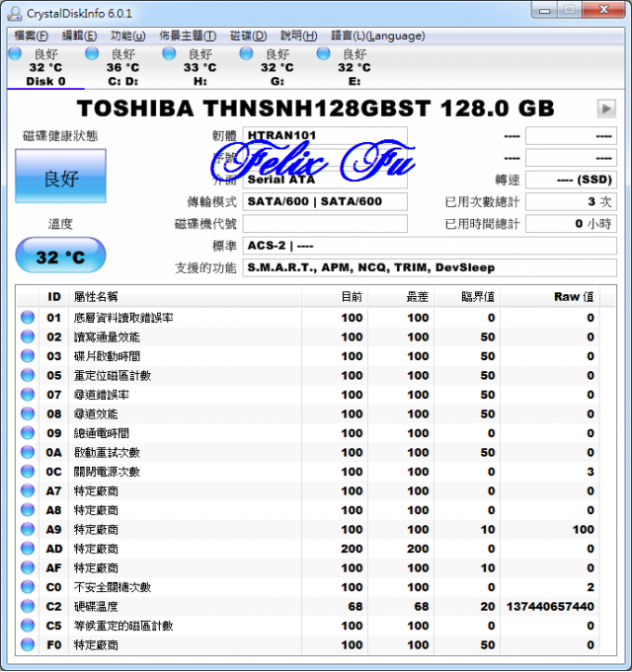Click status orb for attribute AD
Screen dimensions: 632x672
click(x=28, y=549)
